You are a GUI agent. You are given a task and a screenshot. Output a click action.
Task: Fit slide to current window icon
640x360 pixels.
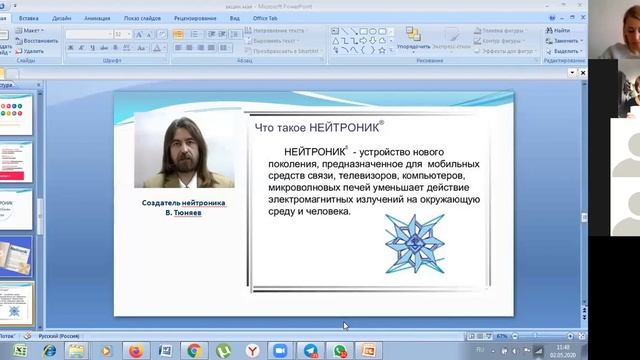click(x=582, y=336)
